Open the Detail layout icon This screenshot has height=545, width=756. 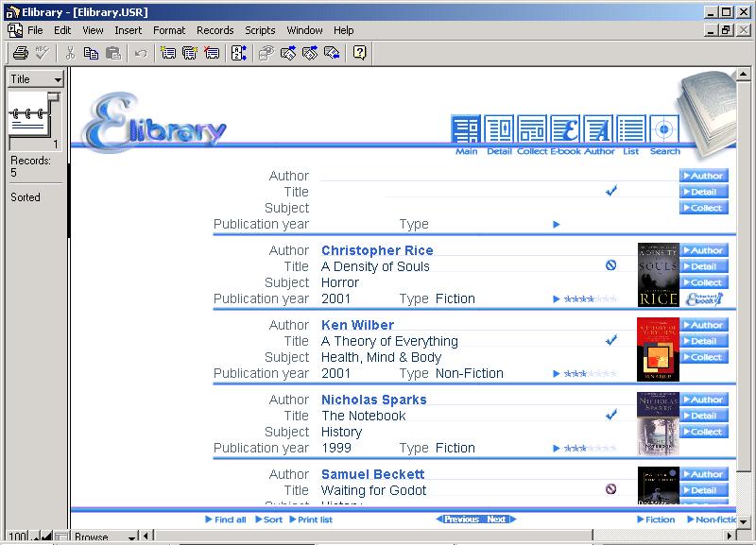[500, 128]
